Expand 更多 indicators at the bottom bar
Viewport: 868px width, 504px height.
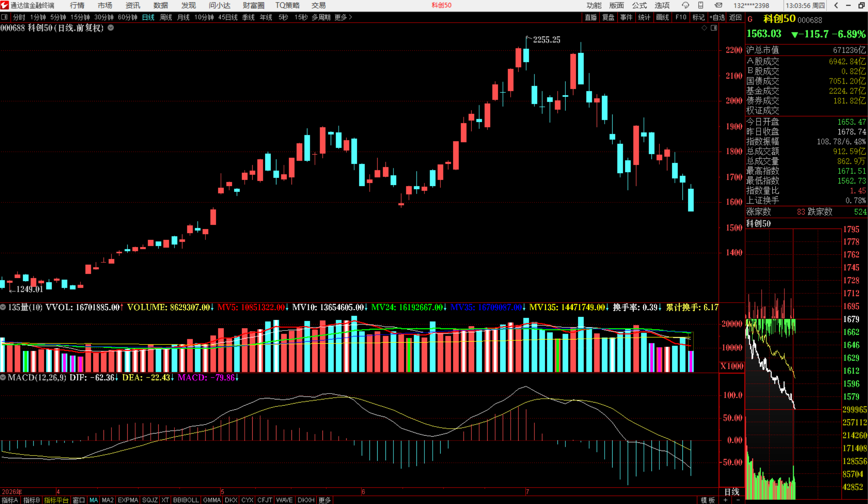[x=325, y=500]
